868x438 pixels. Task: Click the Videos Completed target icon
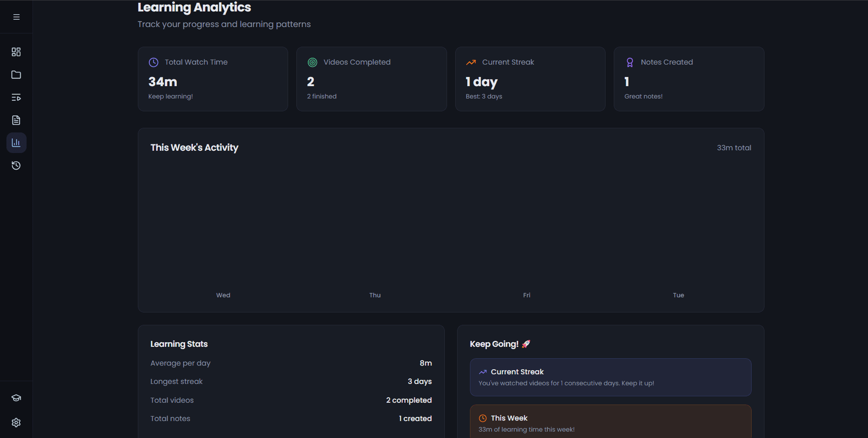point(312,62)
